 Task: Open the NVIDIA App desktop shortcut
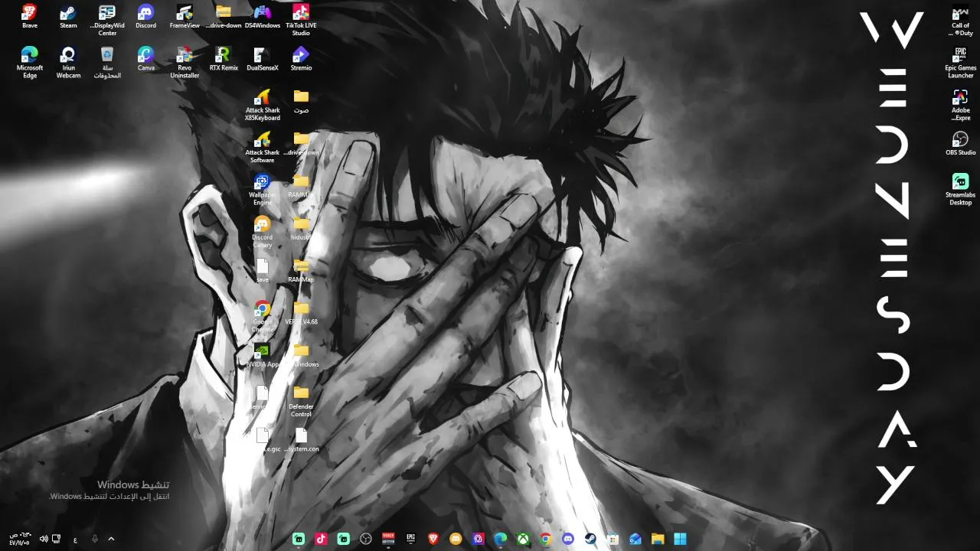coord(263,355)
